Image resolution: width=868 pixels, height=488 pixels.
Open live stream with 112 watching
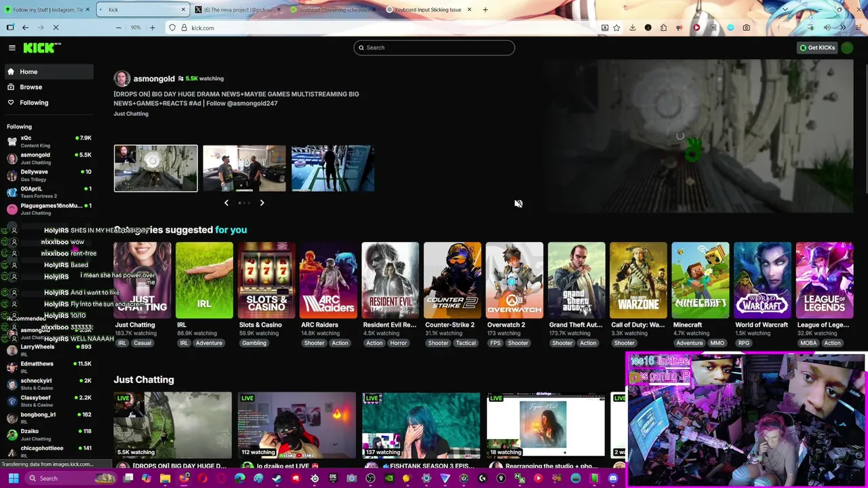tap(296, 425)
